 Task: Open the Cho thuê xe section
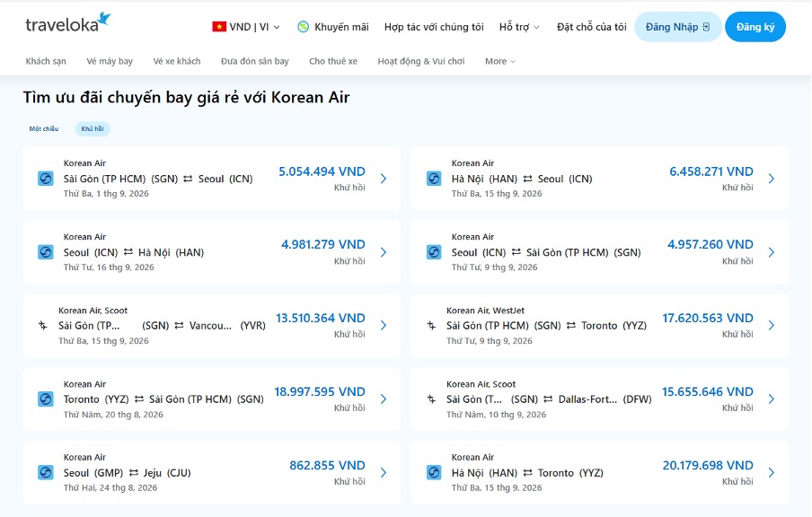point(333,61)
